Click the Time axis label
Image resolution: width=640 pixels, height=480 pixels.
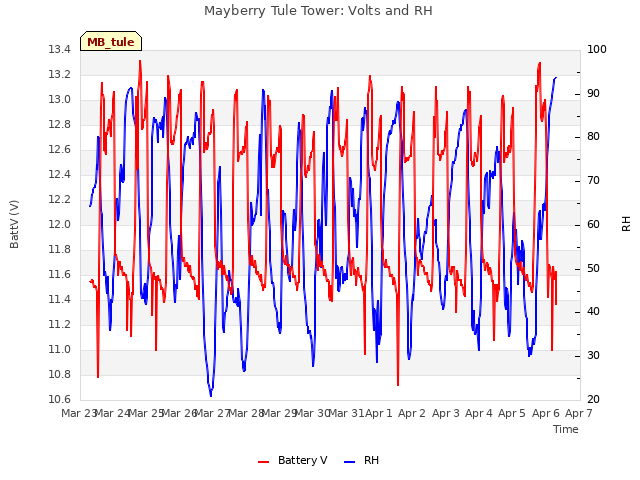click(x=566, y=429)
